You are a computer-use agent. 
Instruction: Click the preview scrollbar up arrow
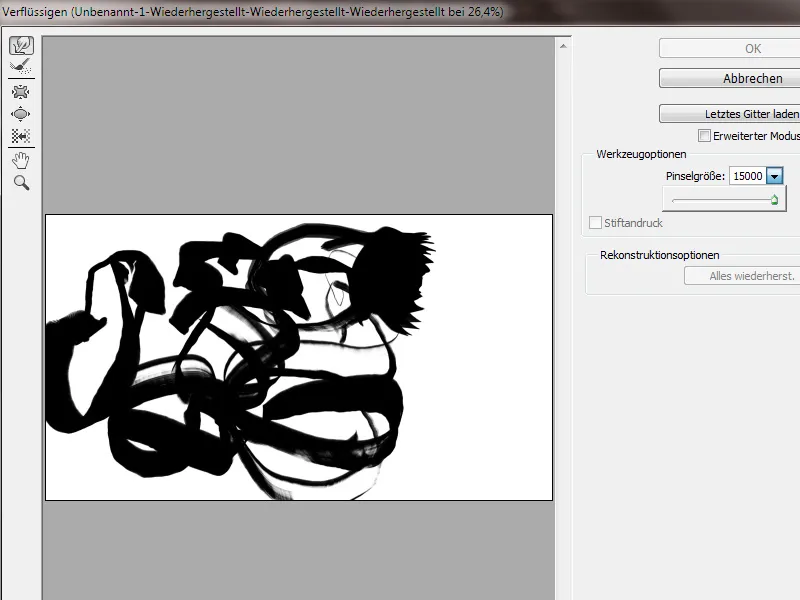[x=563, y=46]
